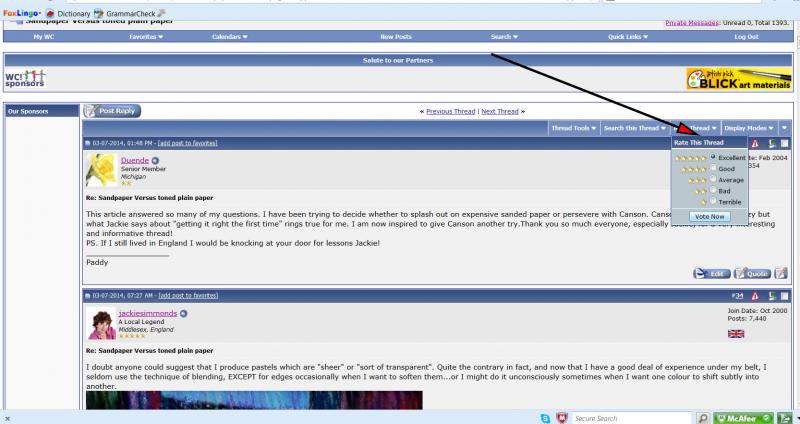Open the Calendars navigation dropdown

(230, 37)
